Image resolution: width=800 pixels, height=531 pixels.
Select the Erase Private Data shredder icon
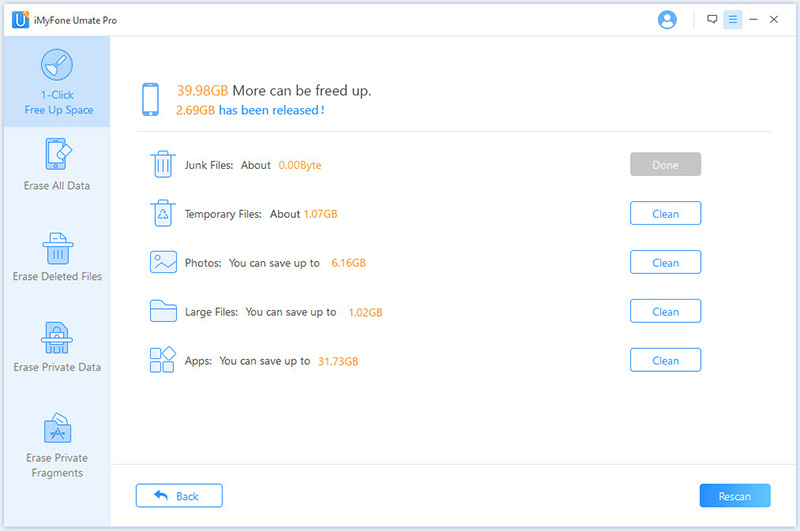pos(57,338)
